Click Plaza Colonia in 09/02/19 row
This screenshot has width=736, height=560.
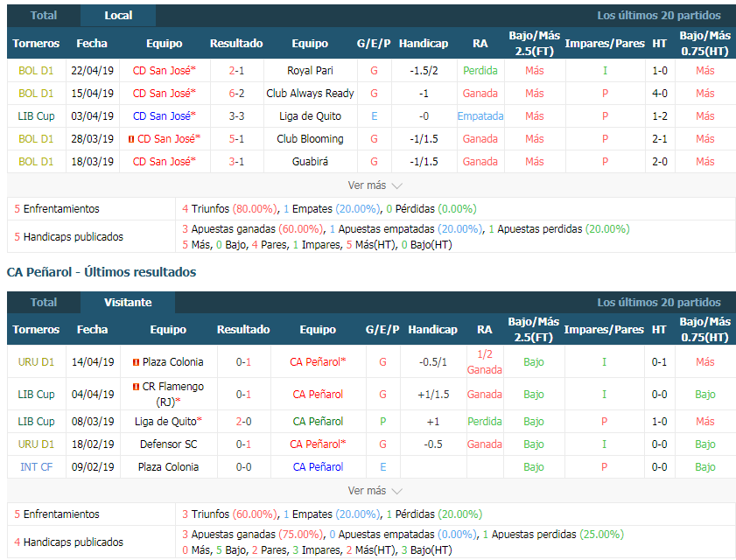pos(168,467)
